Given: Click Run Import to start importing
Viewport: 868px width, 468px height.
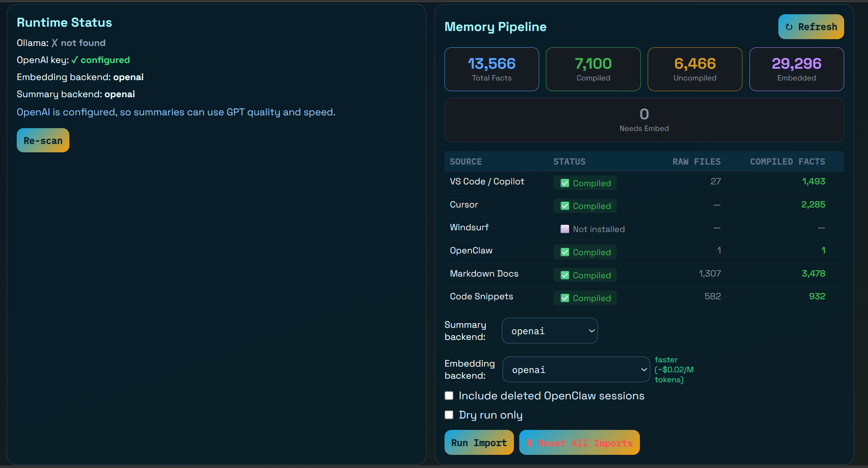Looking at the screenshot, I should pos(479,442).
